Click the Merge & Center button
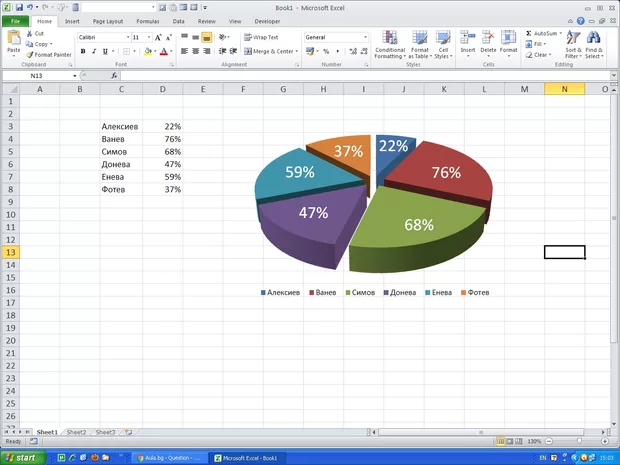620x465 pixels. 268,51
